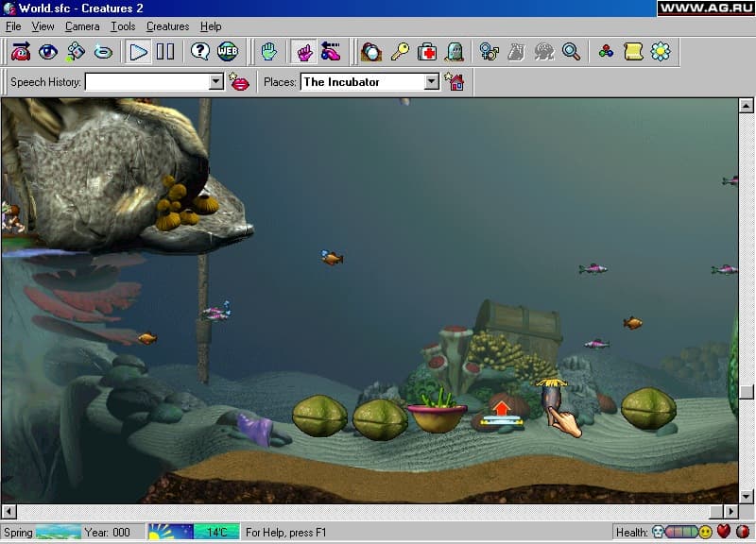The width and height of the screenshot is (756, 544).
Task: Open the Breeder's Kit gender symbols icon
Action: coord(489,52)
